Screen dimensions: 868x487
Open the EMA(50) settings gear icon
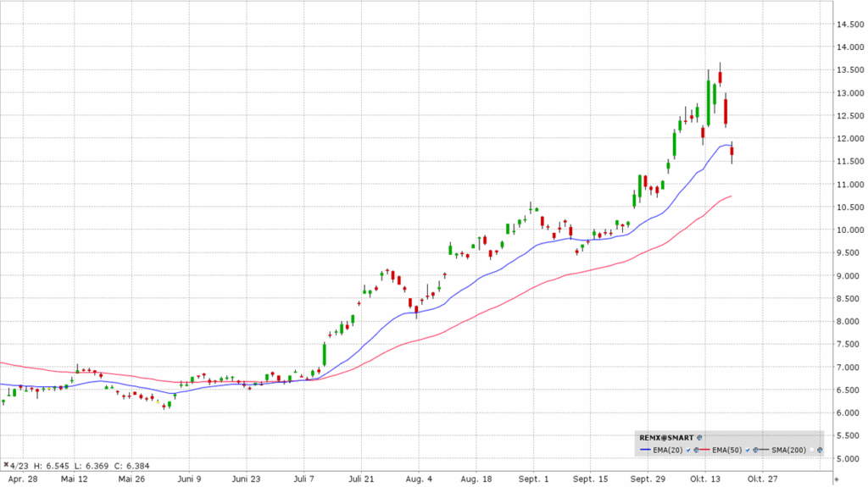[x=757, y=450]
